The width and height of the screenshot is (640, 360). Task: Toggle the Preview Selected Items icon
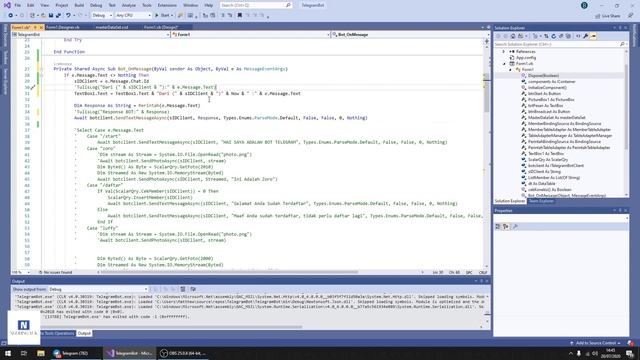point(593,36)
